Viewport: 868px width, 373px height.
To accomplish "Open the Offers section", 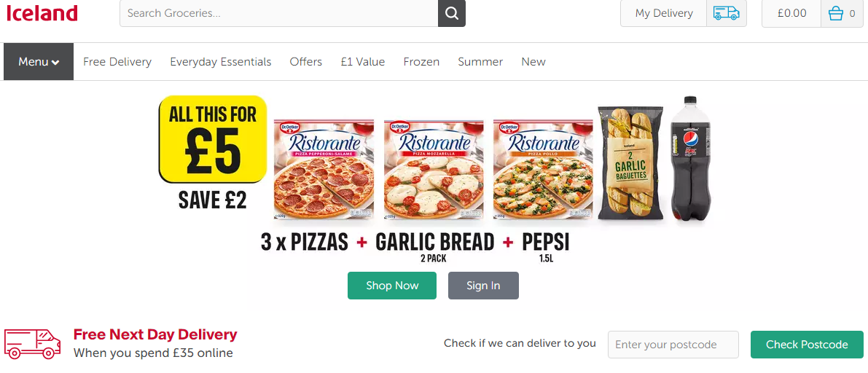I will 306,62.
